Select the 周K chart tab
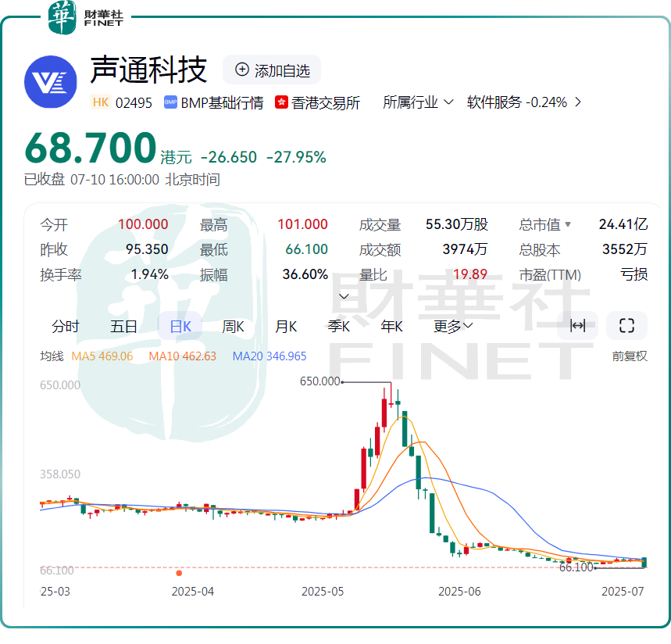This screenshot has height=644, width=671. [x=234, y=326]
